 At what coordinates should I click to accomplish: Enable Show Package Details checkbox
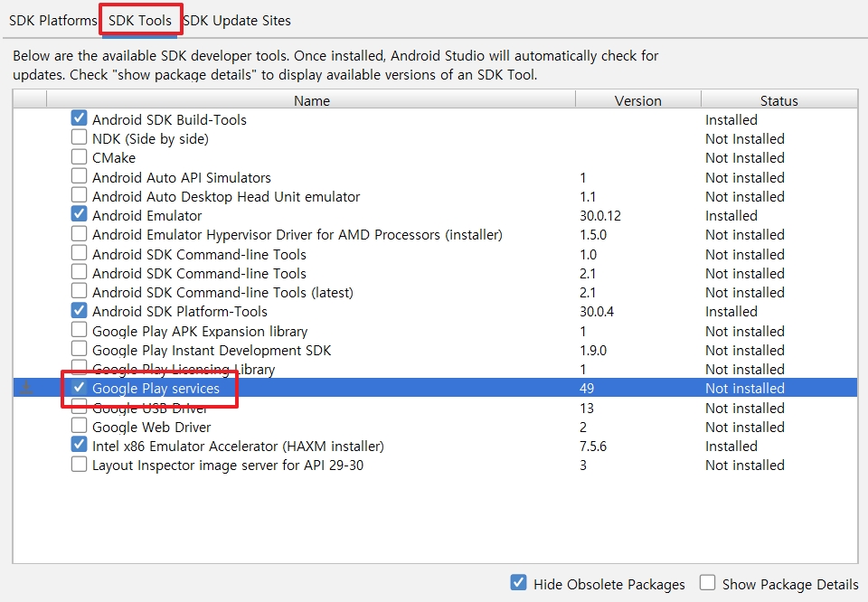pyautogui.click(x=707, y=583)
